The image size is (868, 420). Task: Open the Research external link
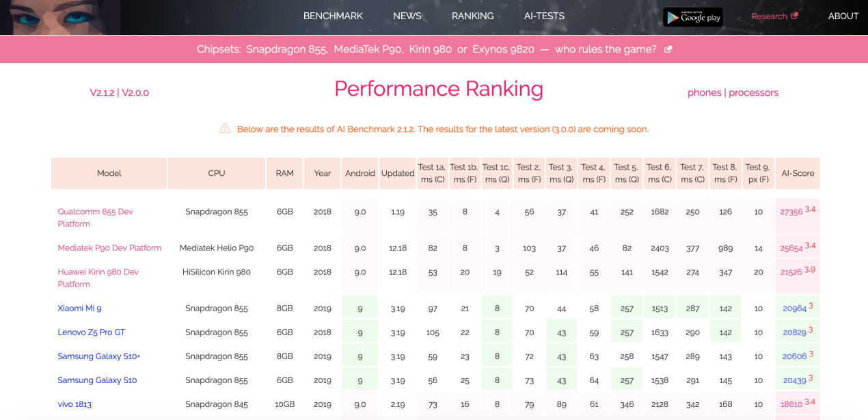point(774,16)
